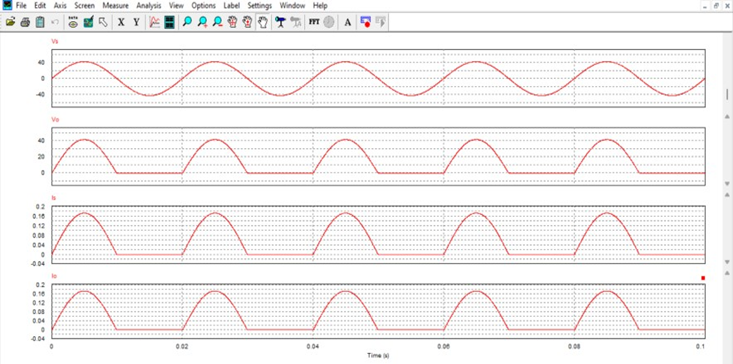733x364 pixels.
Task: Select the arrow pointer tool
Action: tap(102, 21)
